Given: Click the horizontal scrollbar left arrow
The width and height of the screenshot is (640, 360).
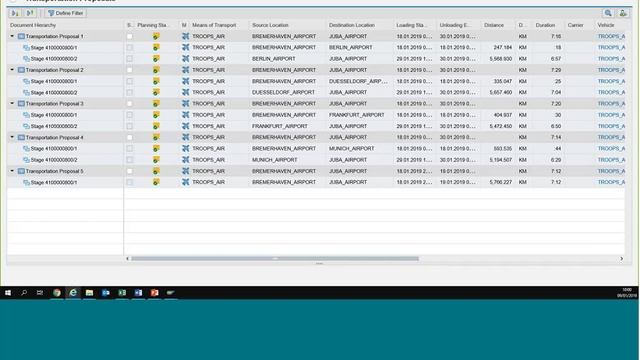Looking at the screenshot, I should click(127, 258).
